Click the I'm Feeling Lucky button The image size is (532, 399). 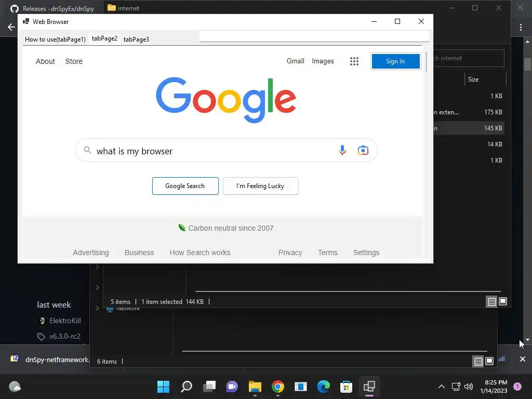[x=261, y=186]
